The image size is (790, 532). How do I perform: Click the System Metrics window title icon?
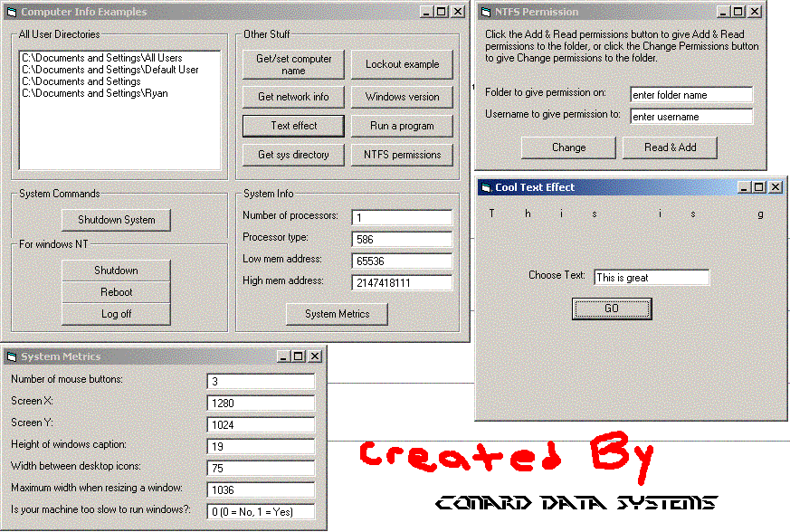pos(12,356)
